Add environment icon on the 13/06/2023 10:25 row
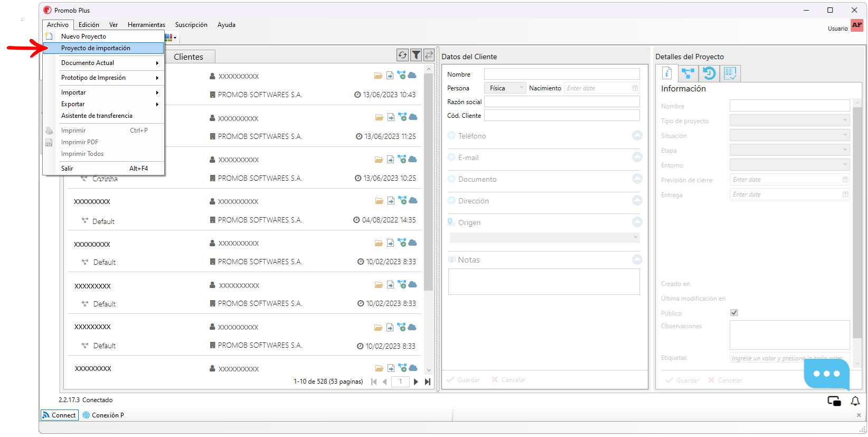The width and height of the screenshot is (868, 437). click(x=402, y=159)
